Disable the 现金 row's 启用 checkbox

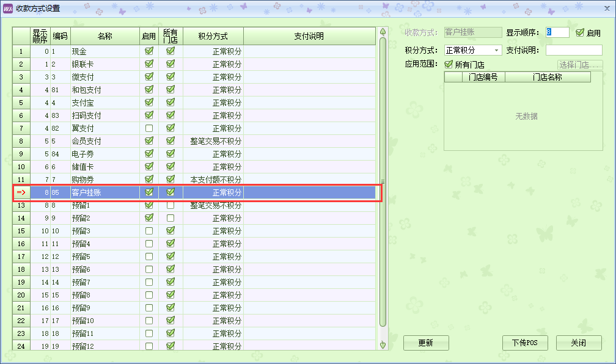pos(148,51)
